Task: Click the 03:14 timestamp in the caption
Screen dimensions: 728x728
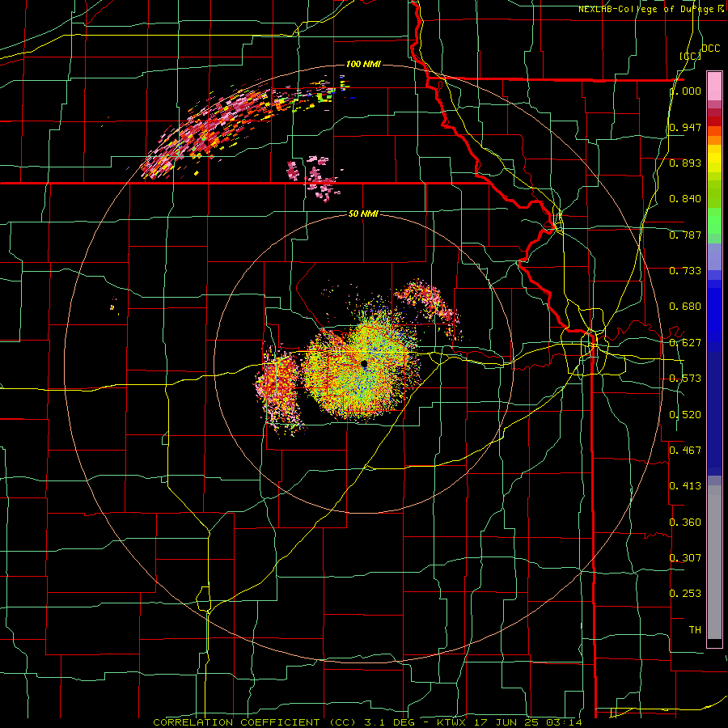Action: [565, 722]
